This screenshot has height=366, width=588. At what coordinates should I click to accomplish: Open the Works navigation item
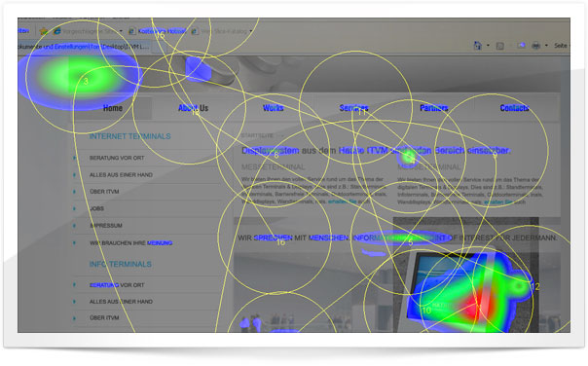pos(273,108)
